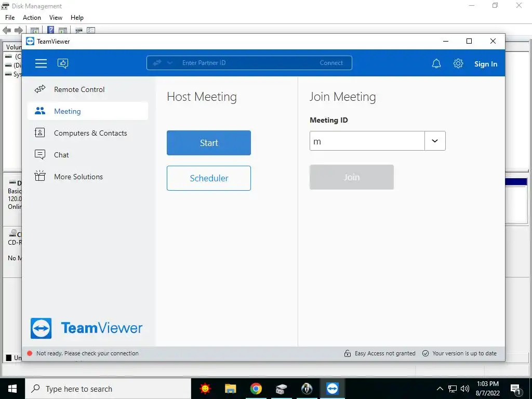Viewport: 532px width, 399px height.
Task: Open the meeting Scheduler
Action: 209,178
